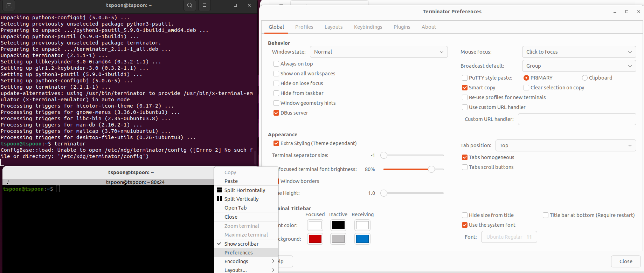Click the Custom URL handler input field

click(577, 119)
